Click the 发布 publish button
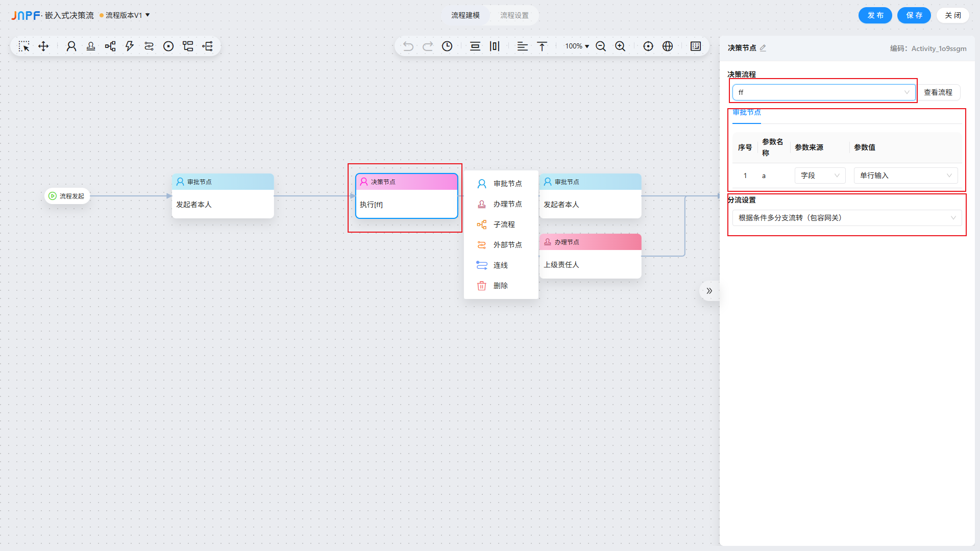The image size is (980, 551). pos(875,15)
